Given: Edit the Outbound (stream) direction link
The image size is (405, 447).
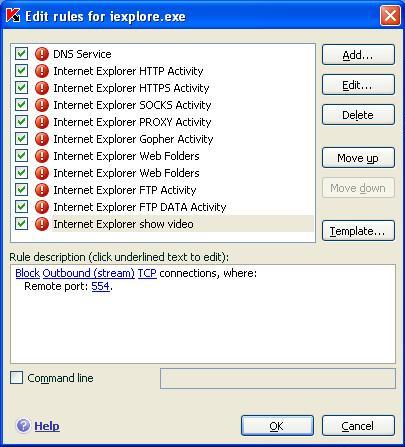Looking at the screenshot, I should tap(89, 273).
